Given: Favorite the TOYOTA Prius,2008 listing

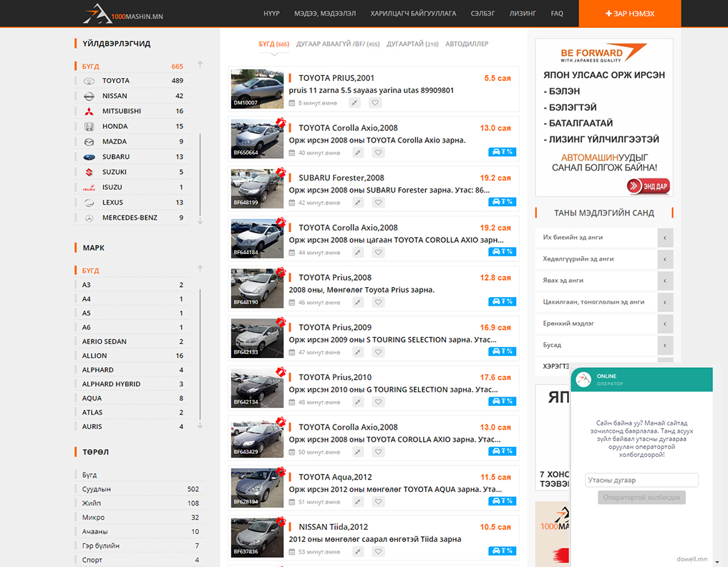Looking at the screenshot, I should click(x=379, y=302).
